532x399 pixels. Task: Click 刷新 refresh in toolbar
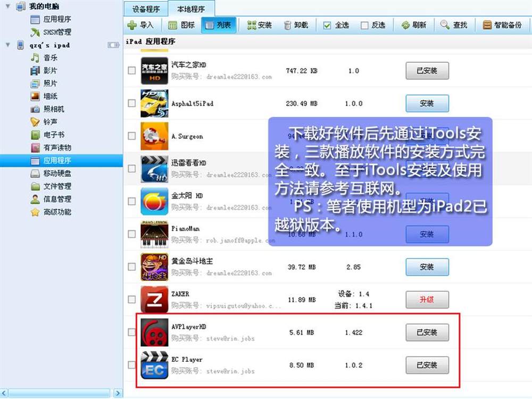413,25
